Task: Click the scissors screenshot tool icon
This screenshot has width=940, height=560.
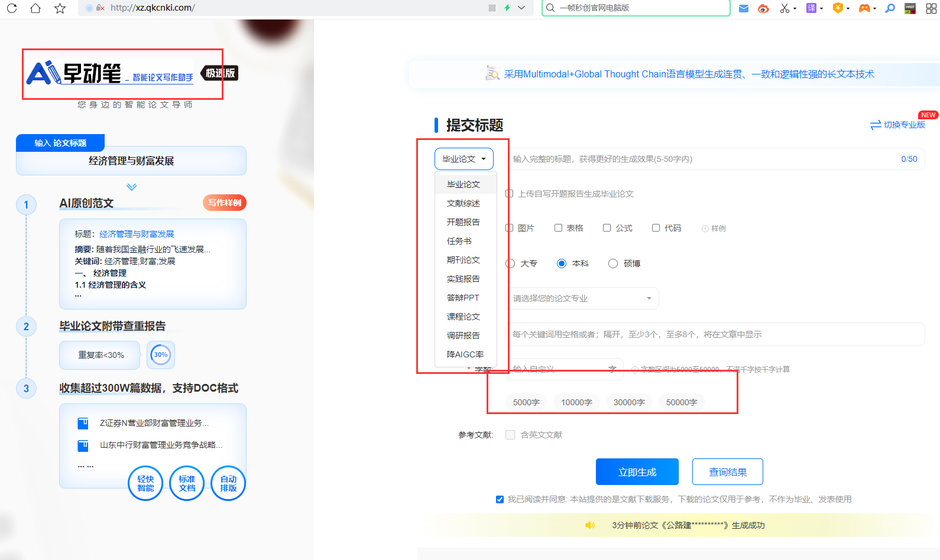Action: 784,8
